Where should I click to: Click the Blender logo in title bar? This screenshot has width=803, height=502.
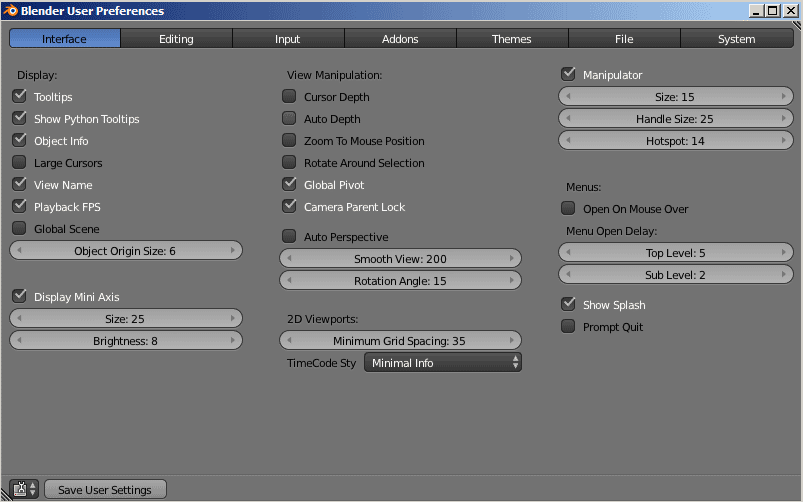[x=11, y=10]
